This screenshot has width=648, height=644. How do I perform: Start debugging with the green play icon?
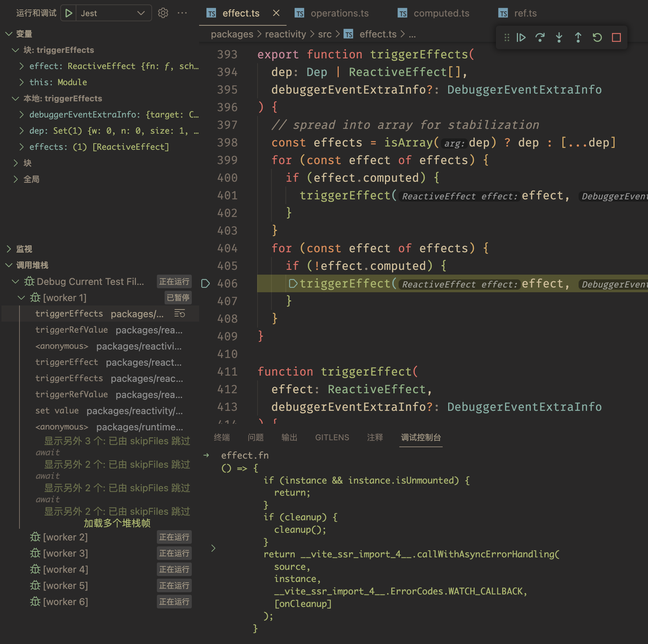[x=69, y=13]
